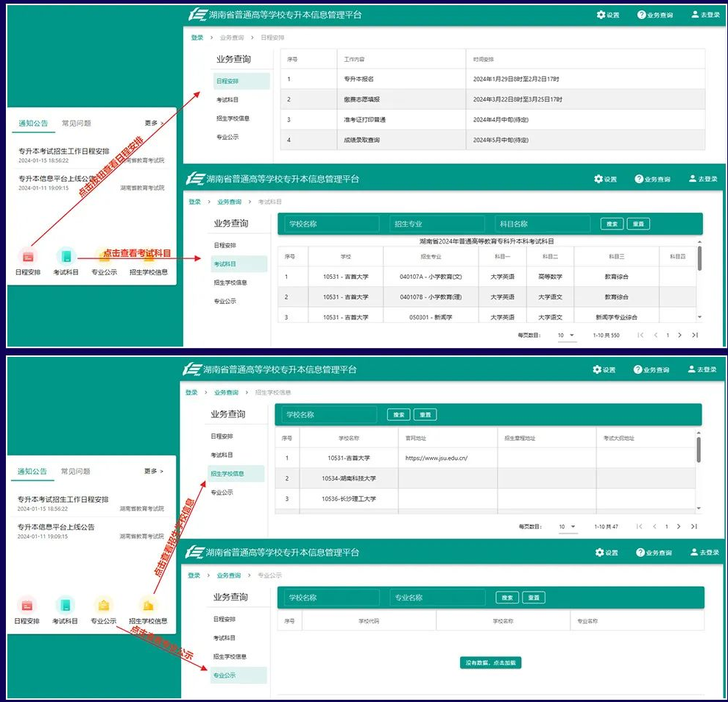Screen dimensions: 728x702
Task: Click the 招生学校信息 icon in the lower notice panel
Action: pyautogui.click(x=148, y=606)
